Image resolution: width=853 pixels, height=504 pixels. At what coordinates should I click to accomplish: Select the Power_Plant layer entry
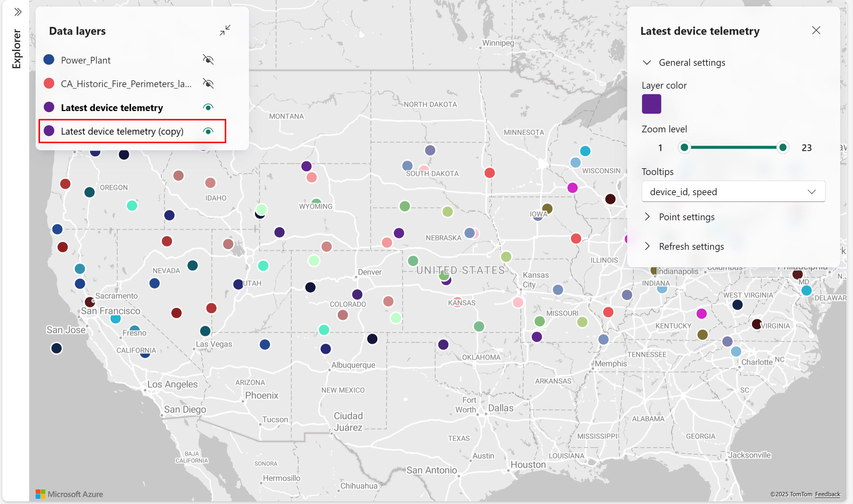coord(86,60)
